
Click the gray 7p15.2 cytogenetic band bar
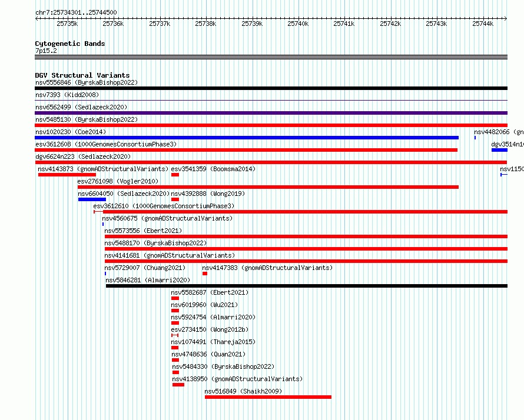(271, 57)
